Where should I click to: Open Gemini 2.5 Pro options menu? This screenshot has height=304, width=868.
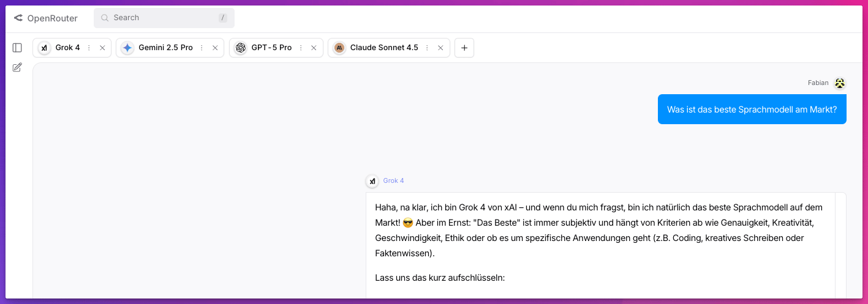coord(202,48)
